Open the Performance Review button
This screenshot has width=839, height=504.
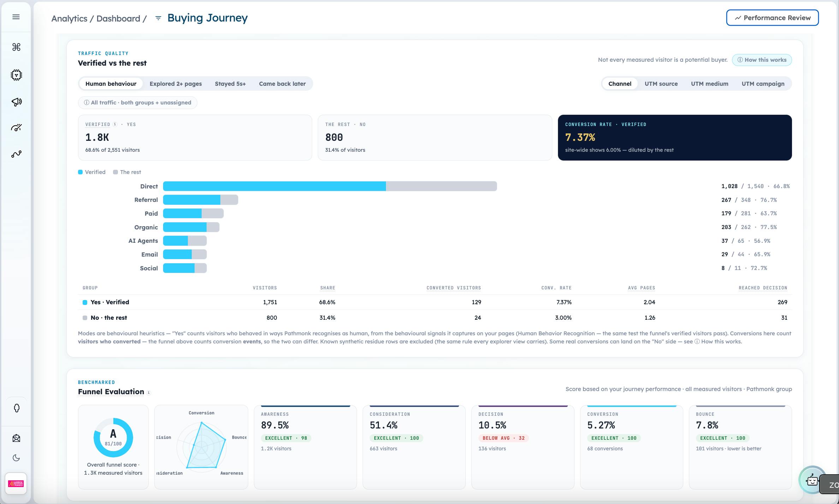coord(772,18)
